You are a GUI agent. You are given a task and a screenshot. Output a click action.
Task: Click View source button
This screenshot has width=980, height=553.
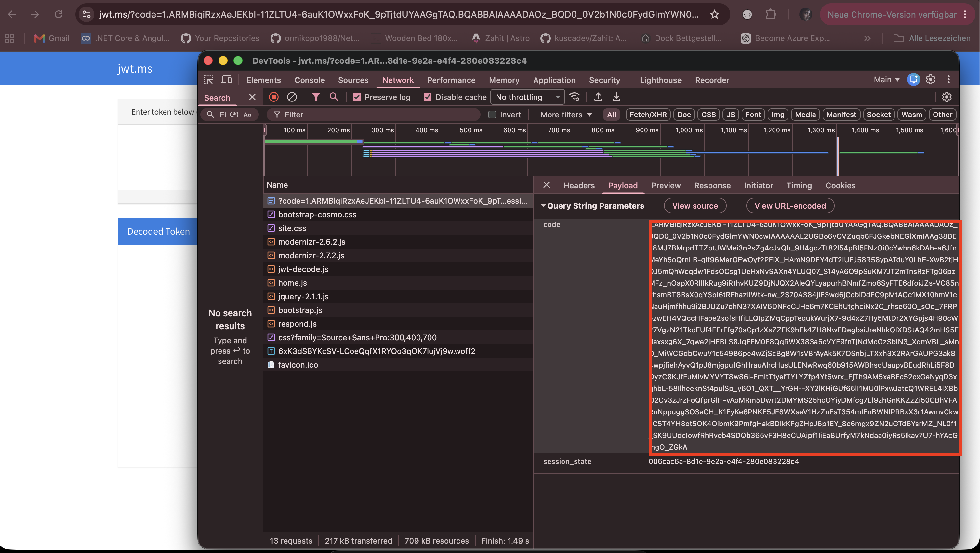click(695, 206)
